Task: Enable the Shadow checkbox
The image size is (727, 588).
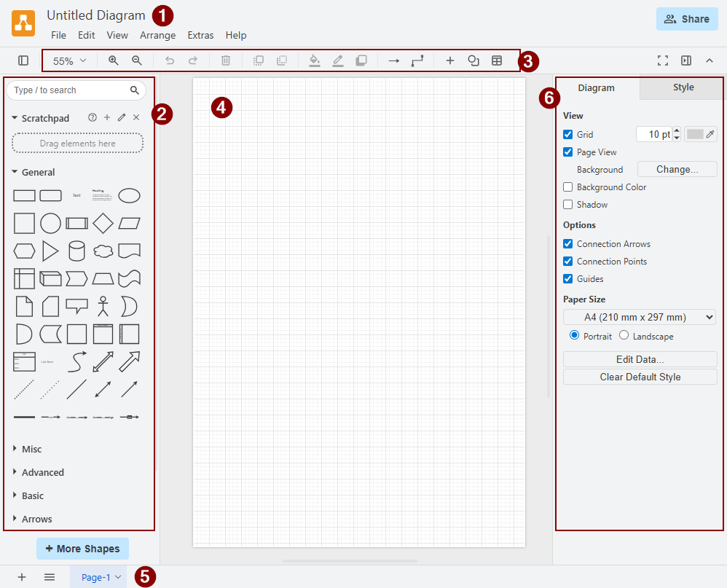Action: pos(568,205)
